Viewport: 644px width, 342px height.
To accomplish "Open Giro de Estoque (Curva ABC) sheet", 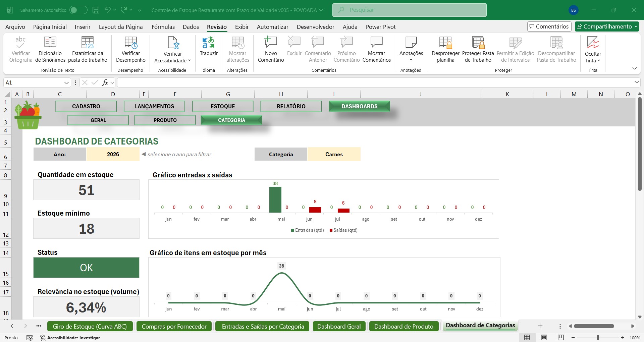I will coord(90,326).
